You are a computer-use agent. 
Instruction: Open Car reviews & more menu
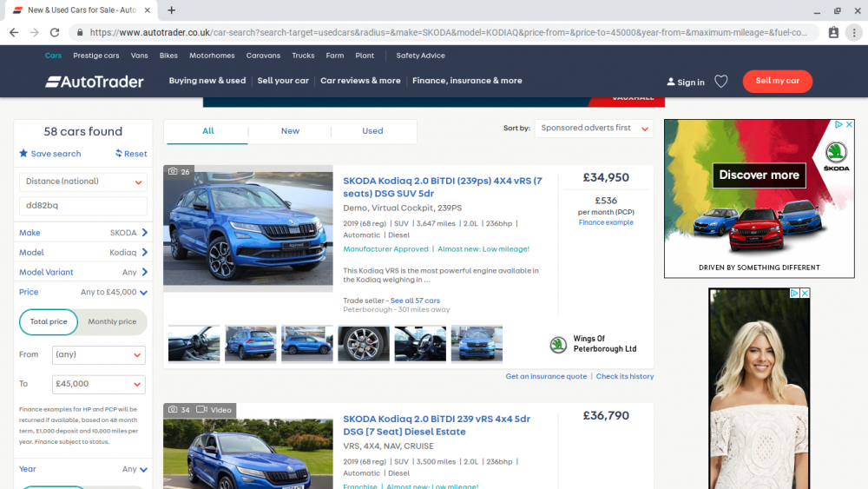[x=360, y=81]
